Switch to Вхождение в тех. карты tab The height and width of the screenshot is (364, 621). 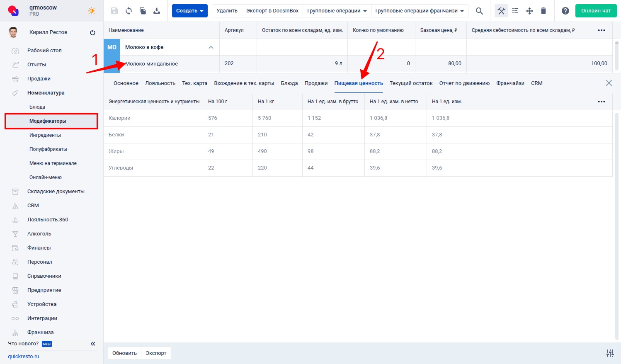pyautogui.click(x=244, y=83)
